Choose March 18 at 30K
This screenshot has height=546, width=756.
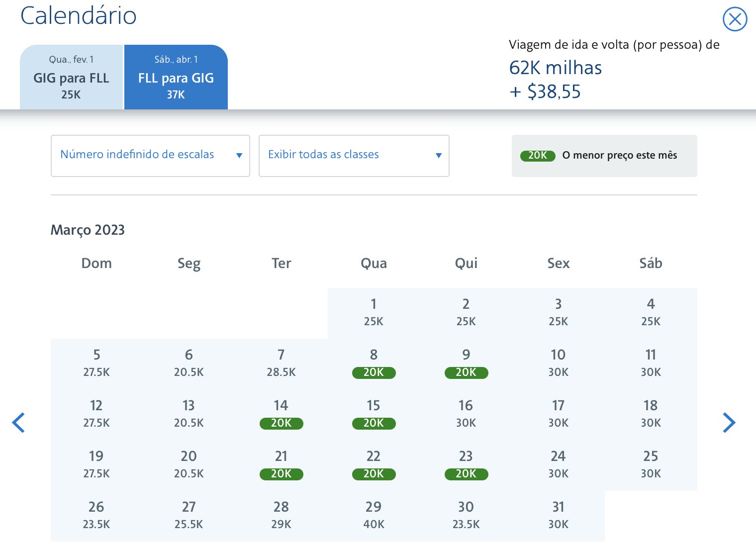(651, 415)
